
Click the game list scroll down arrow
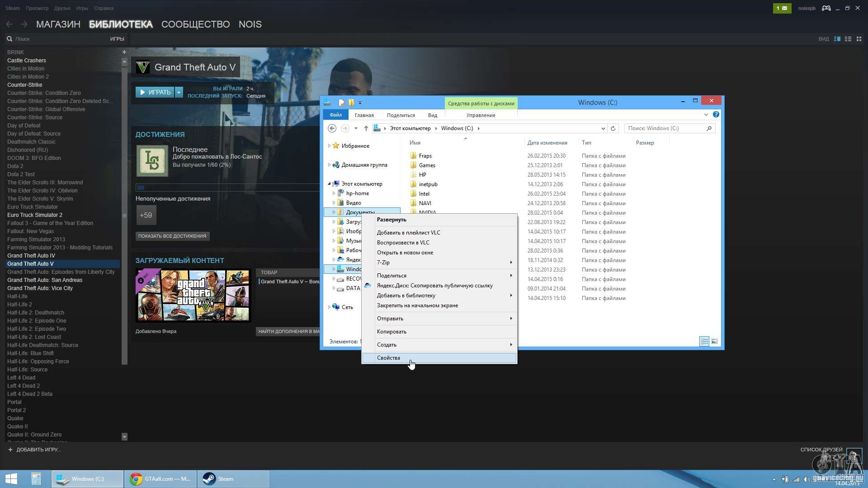click(x=125, y=436)
